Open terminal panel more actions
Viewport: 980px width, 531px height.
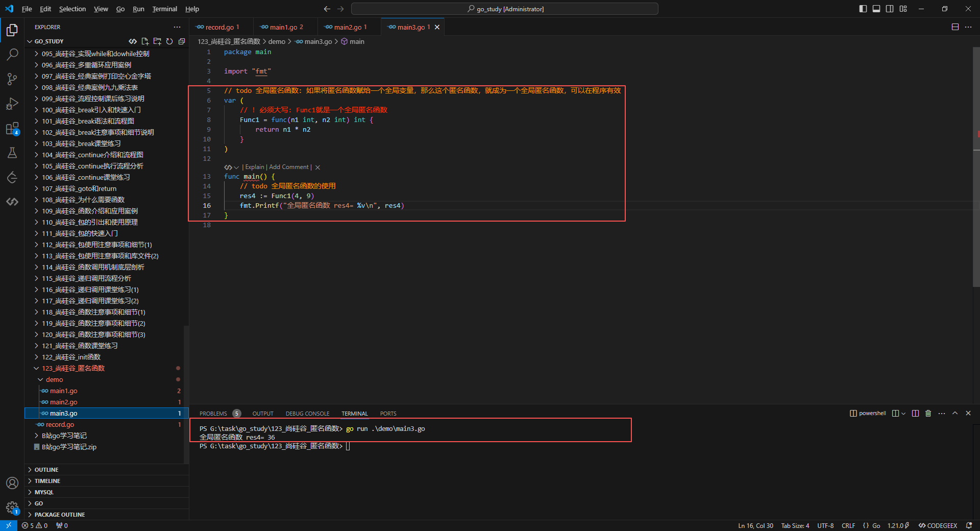tap(942, 413)
